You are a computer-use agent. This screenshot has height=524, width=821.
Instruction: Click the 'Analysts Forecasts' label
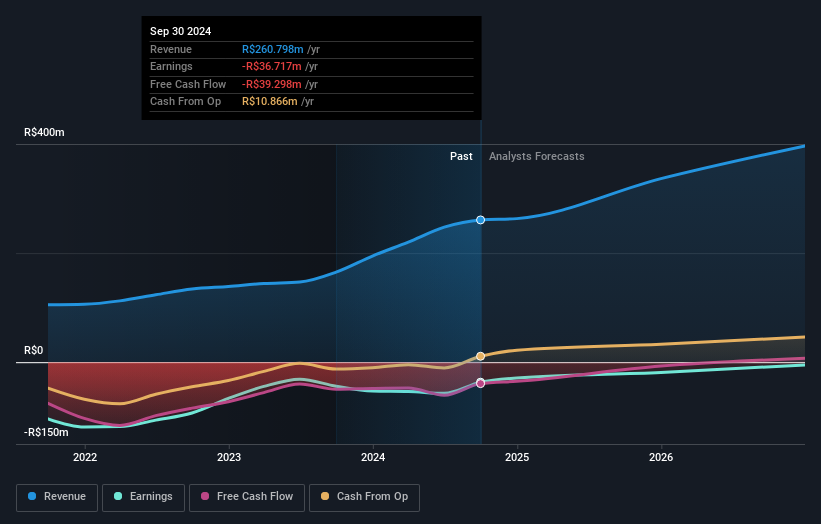coord(537,156)
